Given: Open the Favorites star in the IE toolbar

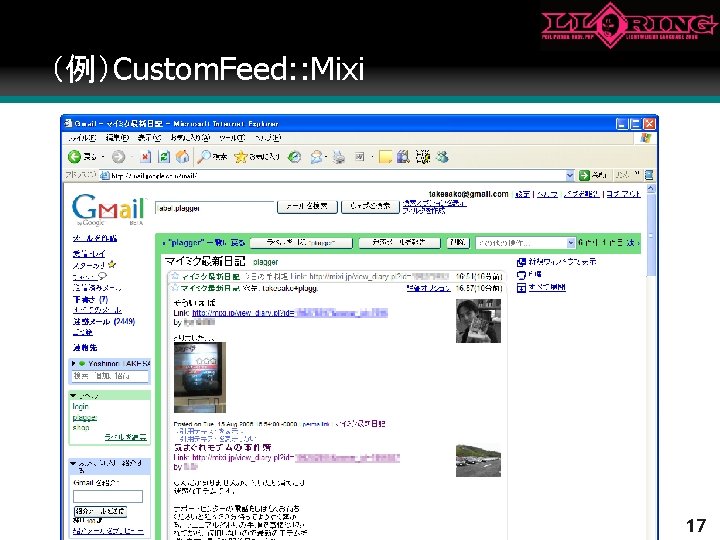Looking at the screenshot, I should tap(241, 157).
